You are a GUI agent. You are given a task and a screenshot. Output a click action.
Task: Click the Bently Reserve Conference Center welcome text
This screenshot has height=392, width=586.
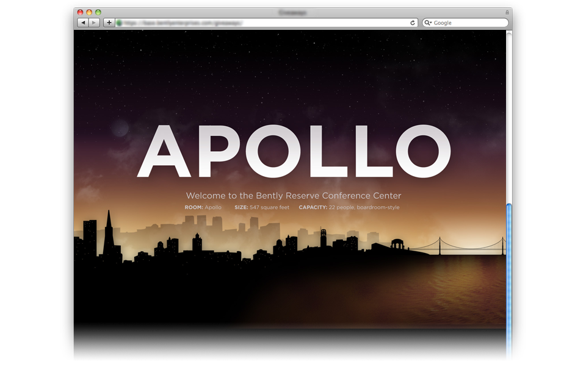[x=294, y=196]
